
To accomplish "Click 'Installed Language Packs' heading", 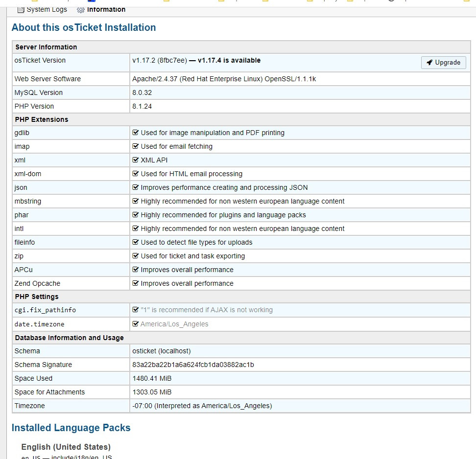I will (71, 428).
